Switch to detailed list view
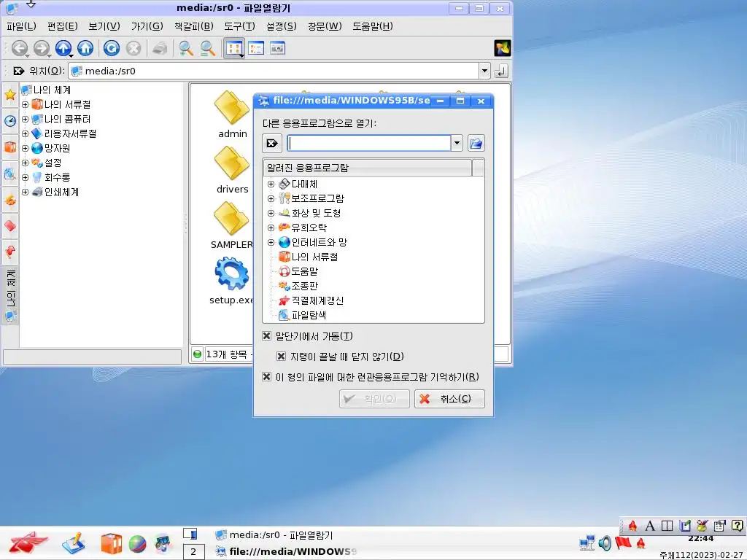This screenshot has width=747, height=560. point(256,48)
